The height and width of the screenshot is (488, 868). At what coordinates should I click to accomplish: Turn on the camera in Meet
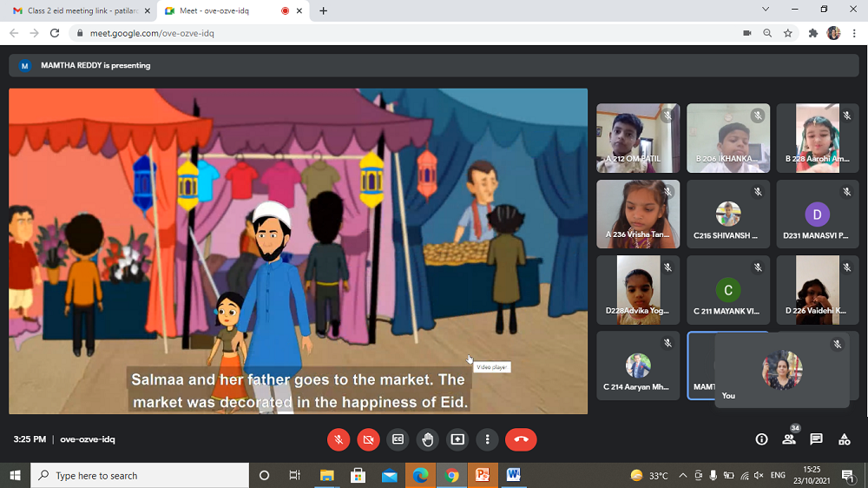(368, 439)
